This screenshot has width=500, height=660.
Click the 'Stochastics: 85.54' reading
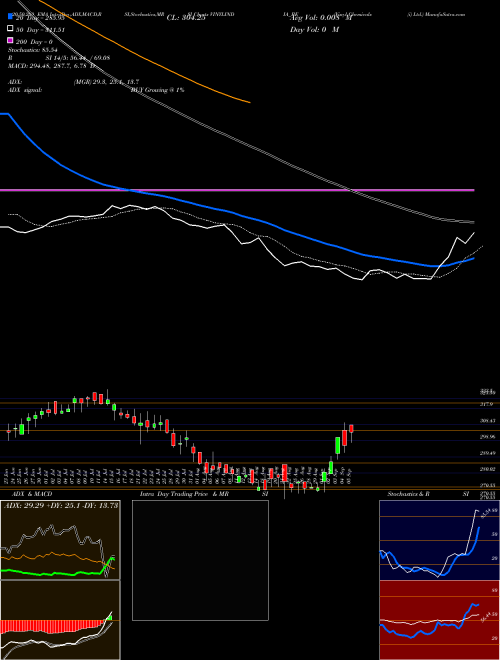[x=32, y=50]
